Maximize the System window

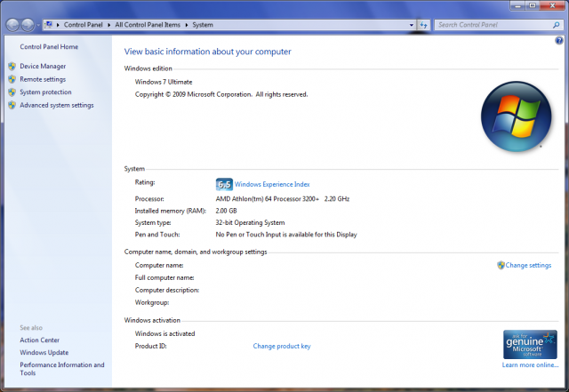pos(533,5)
